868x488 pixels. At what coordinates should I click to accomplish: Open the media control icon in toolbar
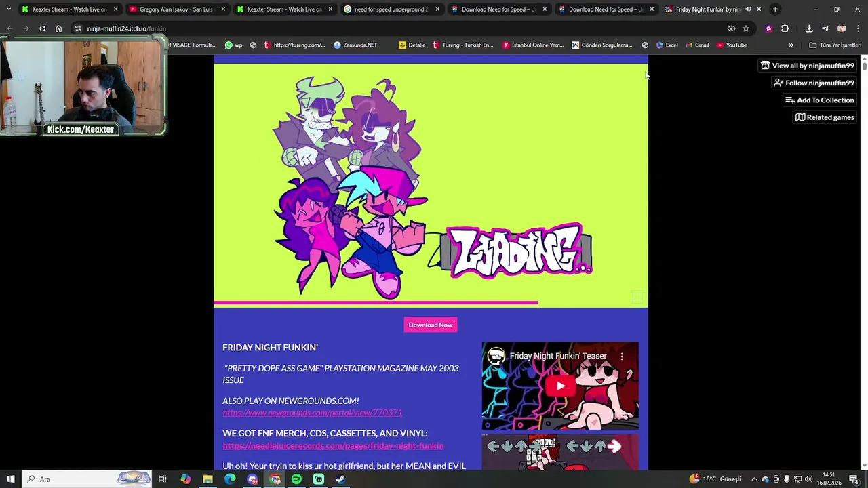(825, 28)
